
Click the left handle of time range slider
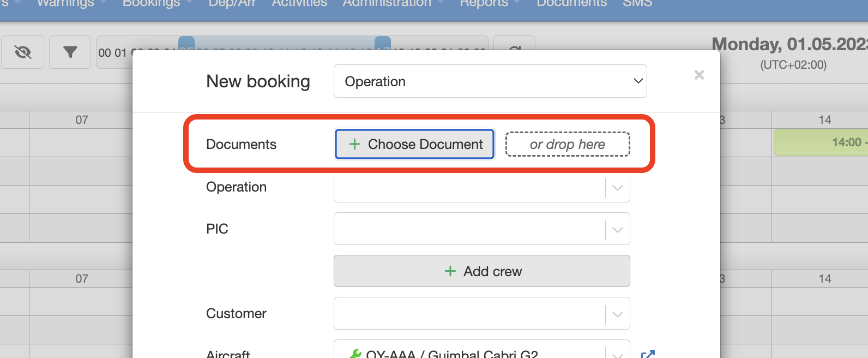(x=186, y=43)
